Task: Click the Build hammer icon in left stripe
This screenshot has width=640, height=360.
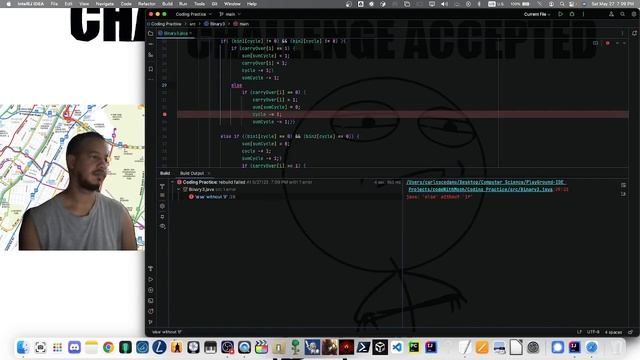Action: (151, 269)
